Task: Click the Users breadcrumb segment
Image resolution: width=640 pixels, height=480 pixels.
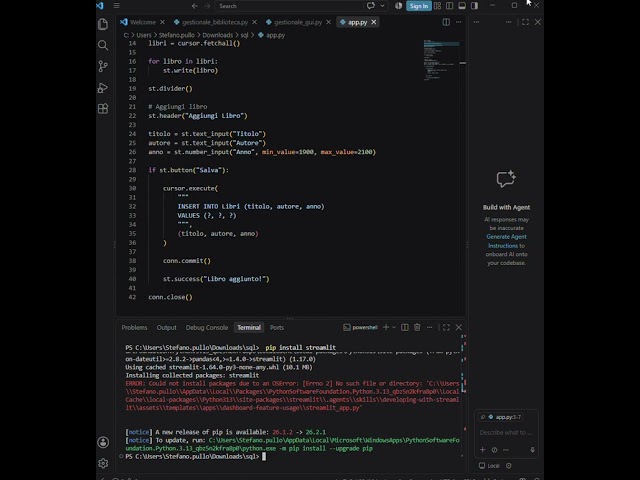Action: point(144,35)
